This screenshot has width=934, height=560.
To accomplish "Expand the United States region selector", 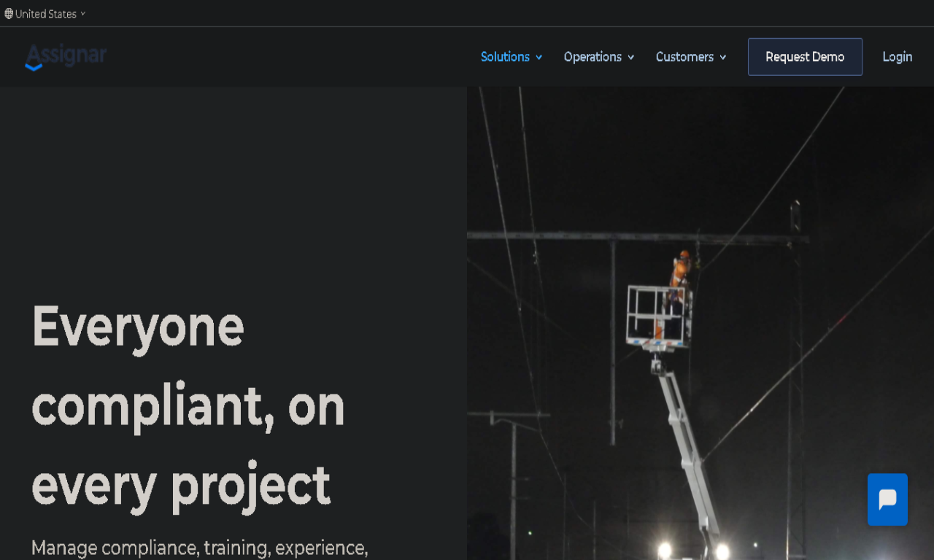I will [x=45, y=14].
